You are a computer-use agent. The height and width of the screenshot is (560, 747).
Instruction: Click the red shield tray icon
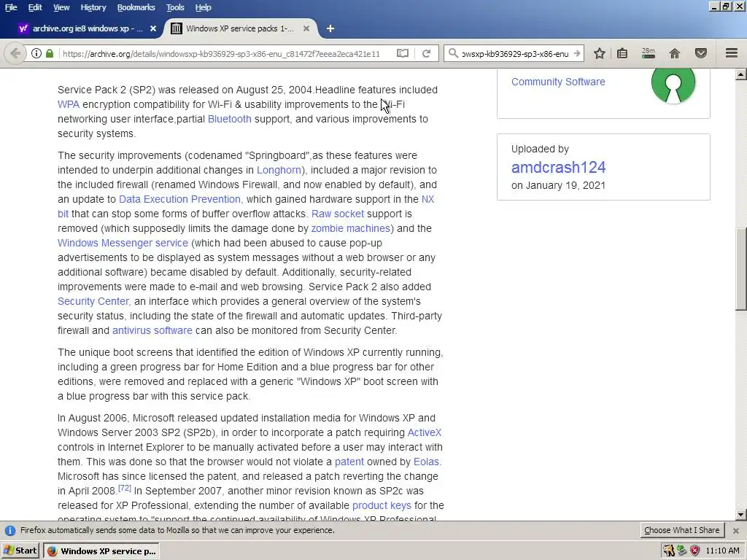[694, 551]
